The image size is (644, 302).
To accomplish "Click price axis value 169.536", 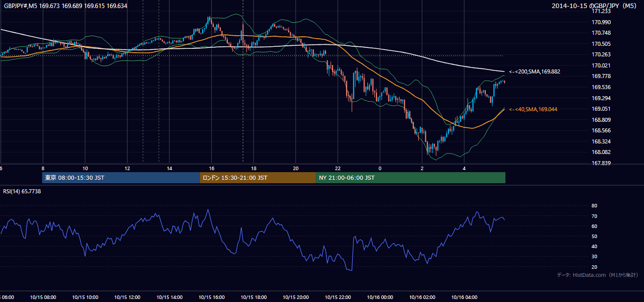I will point(601,87).
